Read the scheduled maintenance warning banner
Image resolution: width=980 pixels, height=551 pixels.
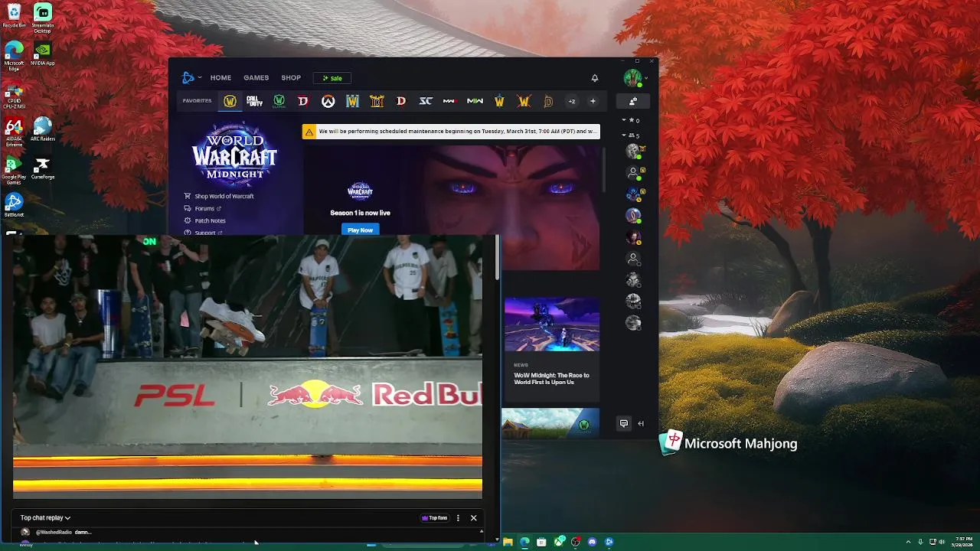tap(451, 132)
